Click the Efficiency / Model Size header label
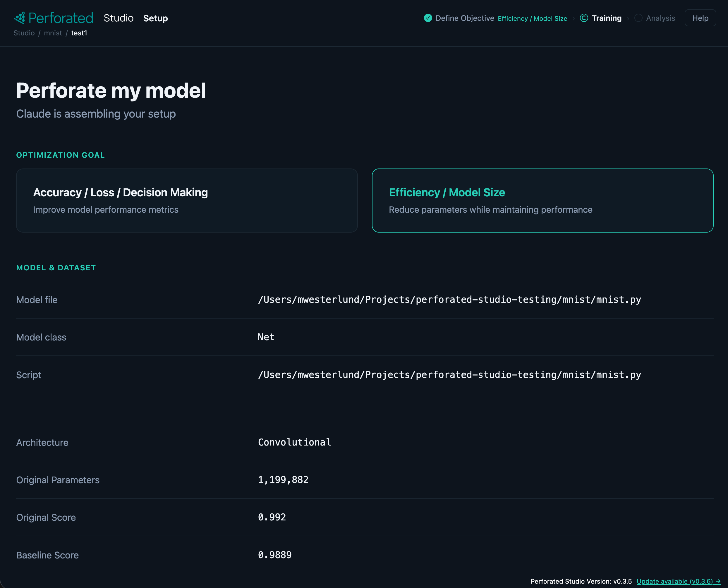 [532, 19]
